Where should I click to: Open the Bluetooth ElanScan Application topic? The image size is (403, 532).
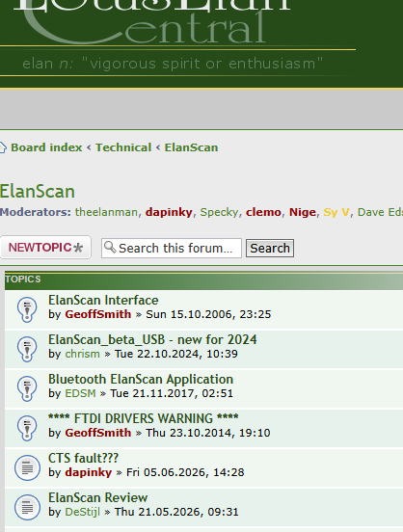click(x=141, y=380)
